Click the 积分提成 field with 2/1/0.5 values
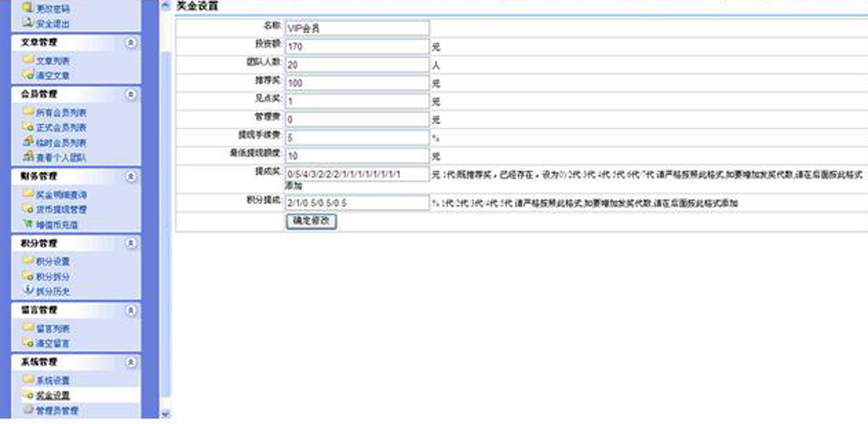This screenshot has height=424, width=868. 358,202
